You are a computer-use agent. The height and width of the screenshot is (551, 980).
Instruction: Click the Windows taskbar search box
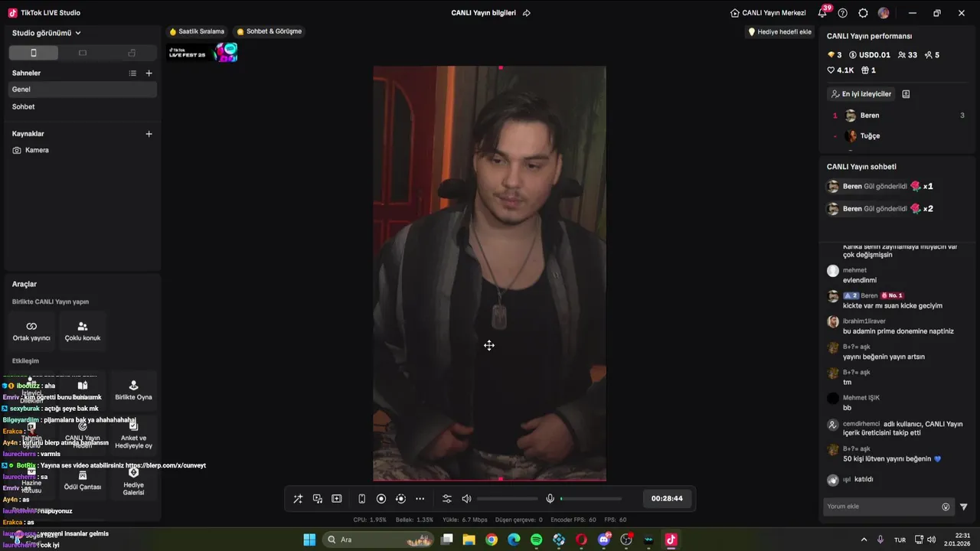click(377, 540)
